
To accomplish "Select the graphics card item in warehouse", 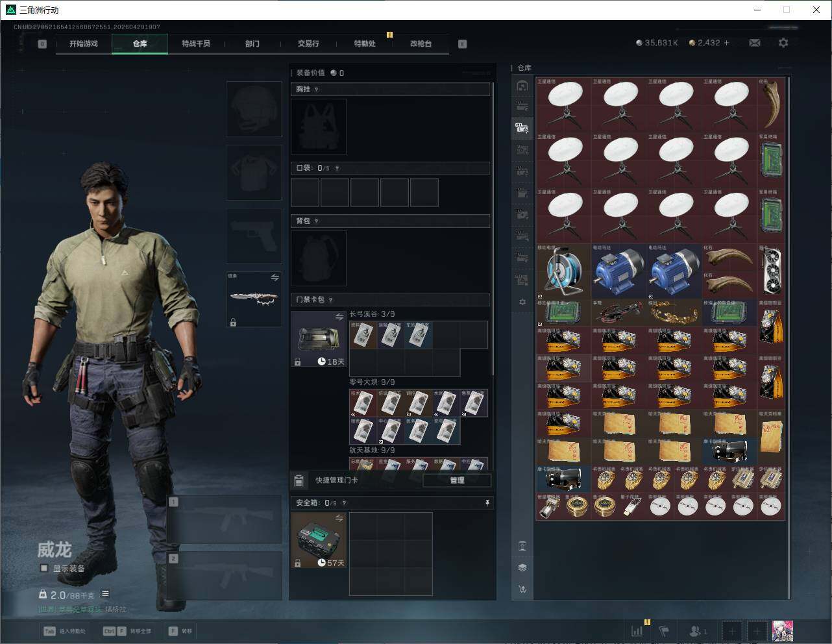I will pos(771,271).
